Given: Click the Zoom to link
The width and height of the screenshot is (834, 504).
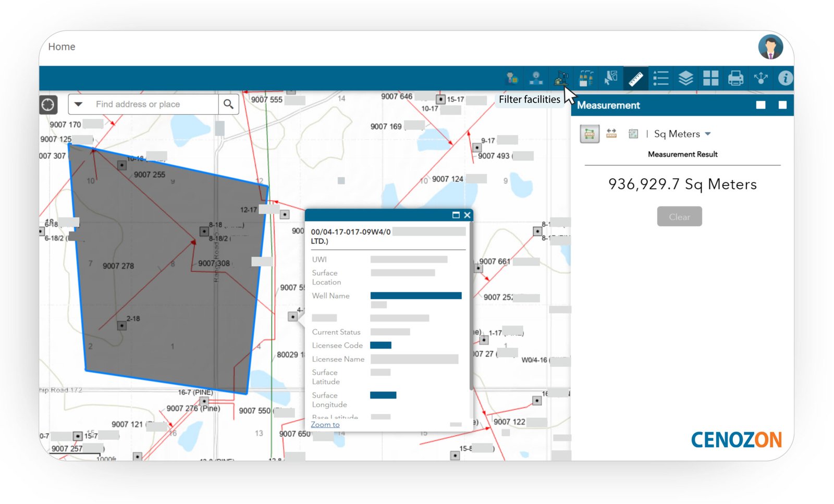Looking at the screenshot, I should [x=325, y=425].
